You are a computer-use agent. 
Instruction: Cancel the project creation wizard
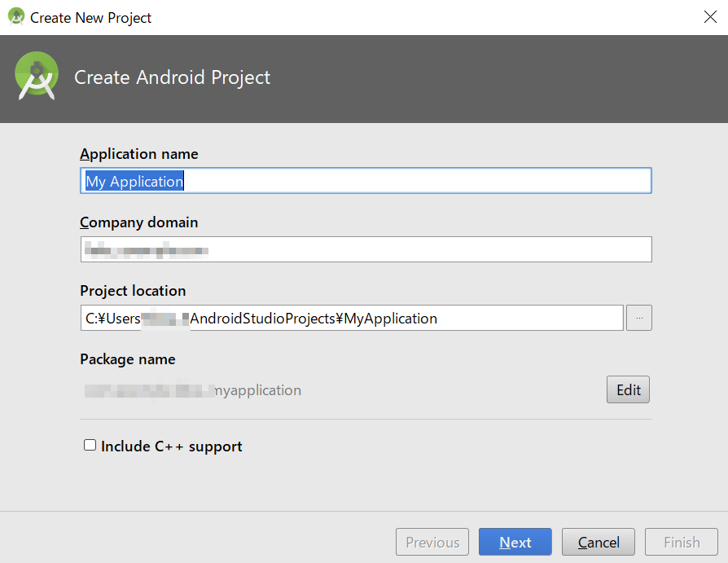(599, 542)
